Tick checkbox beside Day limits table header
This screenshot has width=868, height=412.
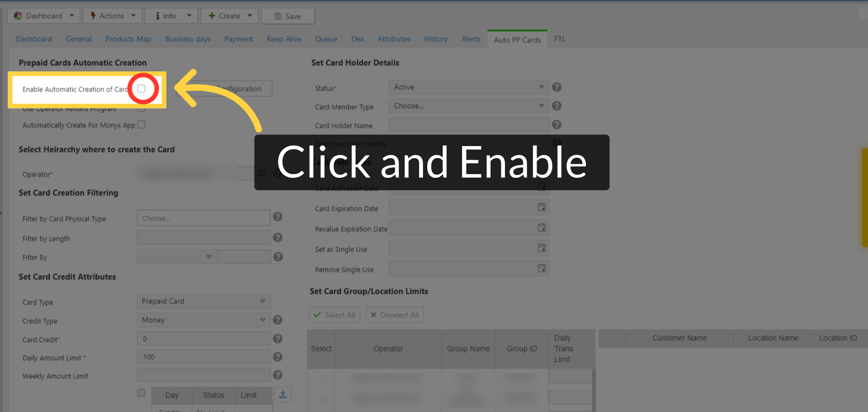[142, 393]
